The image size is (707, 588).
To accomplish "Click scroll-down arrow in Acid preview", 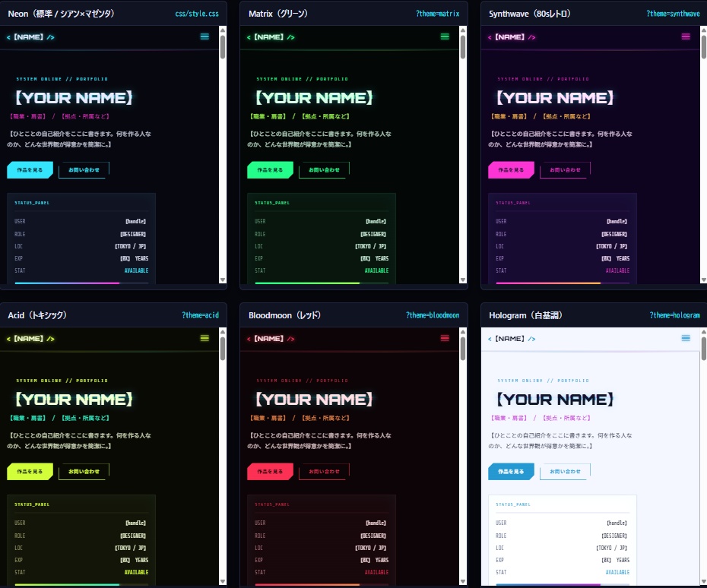I will point(222,581).
